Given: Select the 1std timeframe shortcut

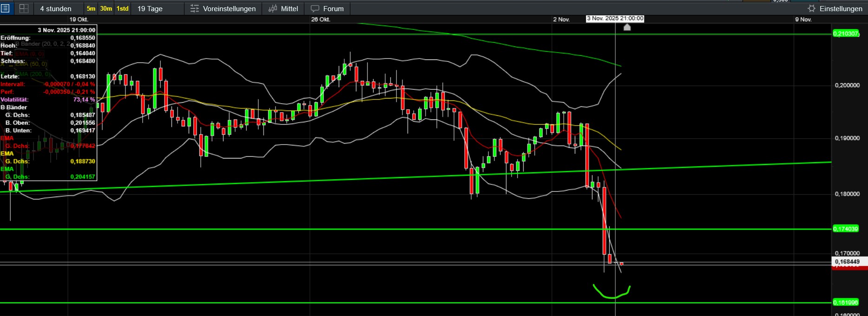Looking at the screenshot, I should point(123,9).
